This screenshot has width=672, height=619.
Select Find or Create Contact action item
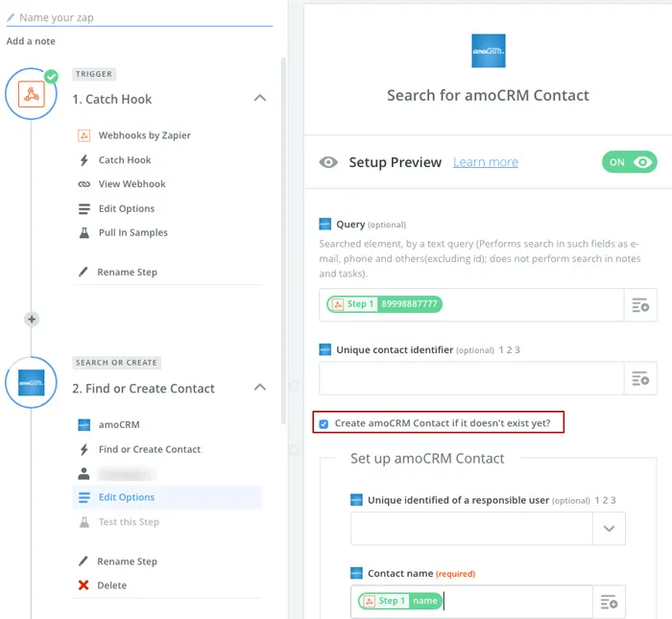tap(149, 449)
